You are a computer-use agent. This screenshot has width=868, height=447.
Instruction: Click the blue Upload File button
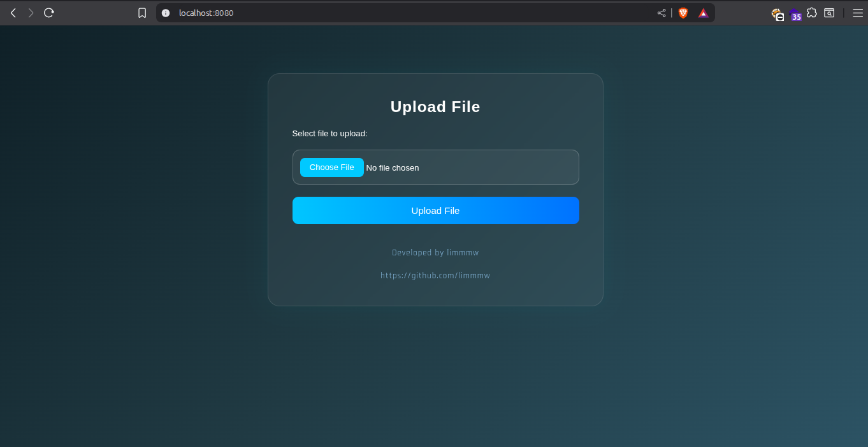tap(435, 211)
